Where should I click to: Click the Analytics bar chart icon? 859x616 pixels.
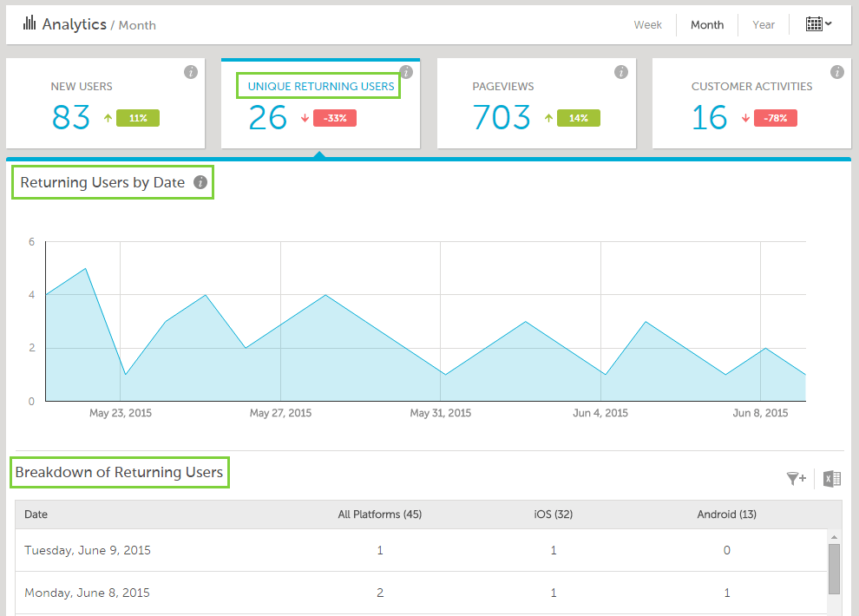(30, 23)
